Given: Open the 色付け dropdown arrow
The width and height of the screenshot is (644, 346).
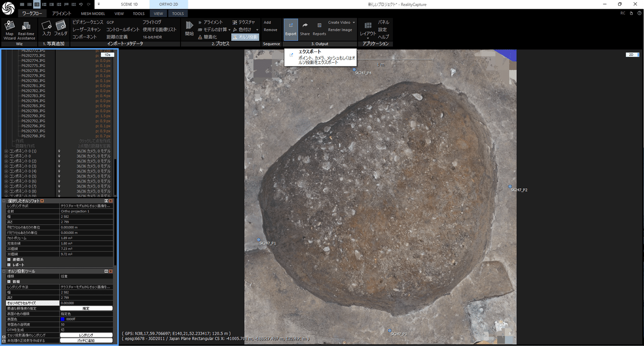Looking at the screenshot, I should click(257, 30).
